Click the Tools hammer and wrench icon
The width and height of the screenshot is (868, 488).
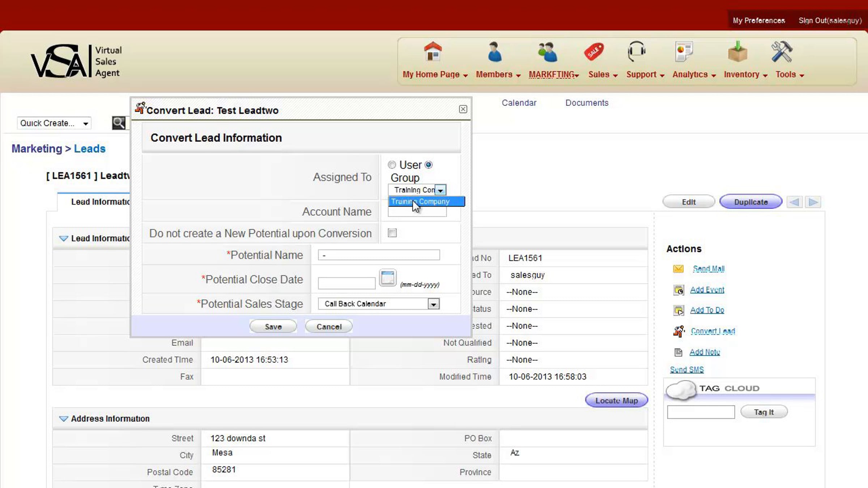click(x=782, y=52)
